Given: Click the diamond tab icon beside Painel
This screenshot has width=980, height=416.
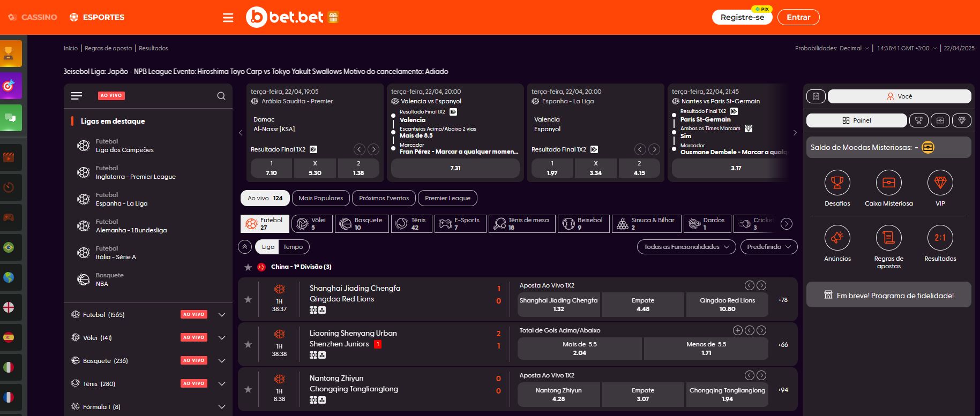Looking at the screenshot, I should (962, 120).
